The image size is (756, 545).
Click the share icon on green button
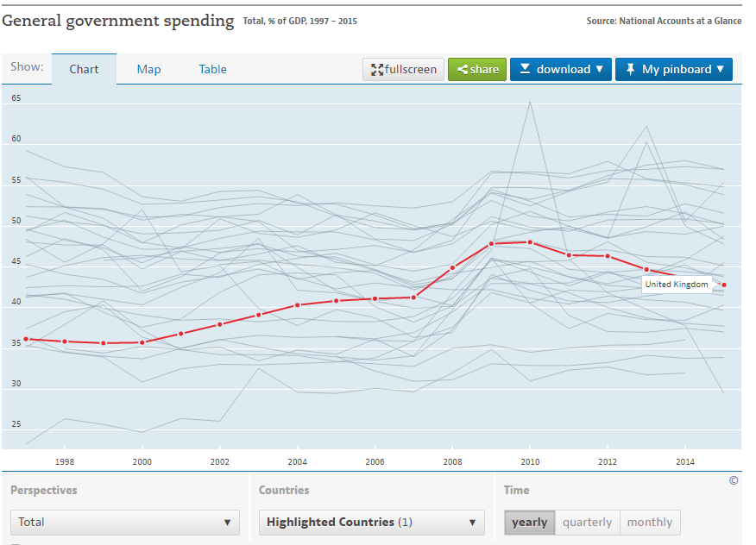(x=462, y=70)
